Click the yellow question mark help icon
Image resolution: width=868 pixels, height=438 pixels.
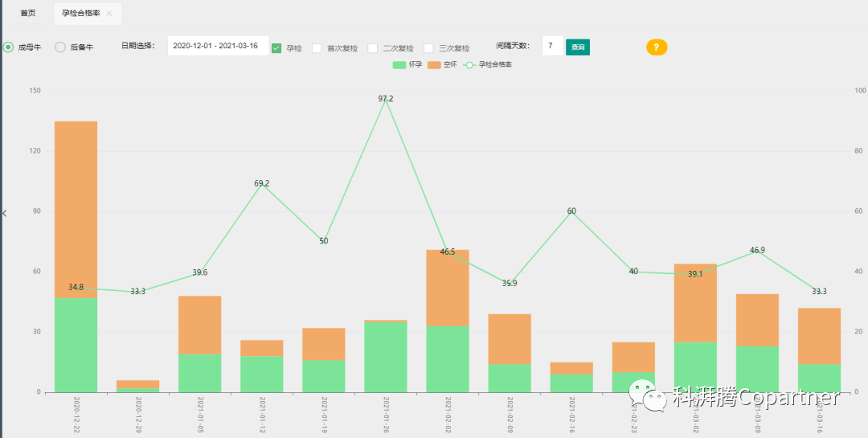656,47
